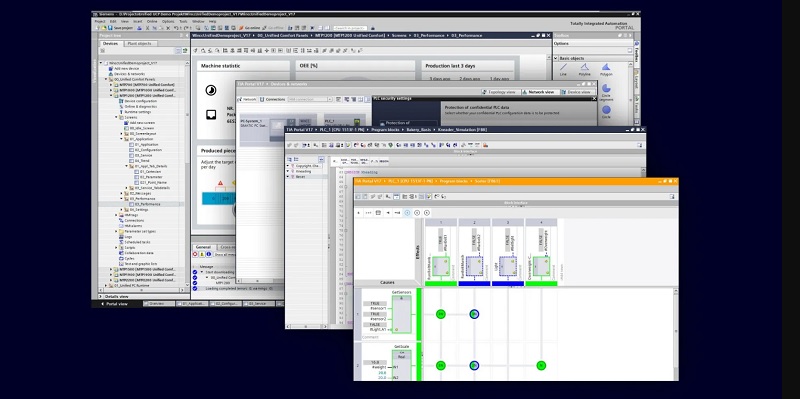Open the Project menu in main window
Image resolution: width=800 pixels, height=399 pixels.
[x=99, y=21]
